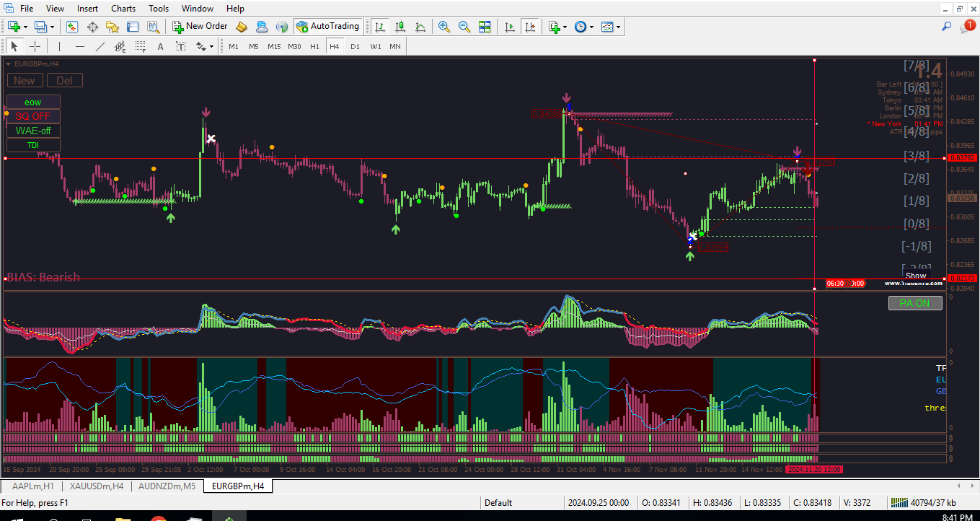Select the crosshair tool
Viewport: 980px width, 521px height.
[34, 46]
